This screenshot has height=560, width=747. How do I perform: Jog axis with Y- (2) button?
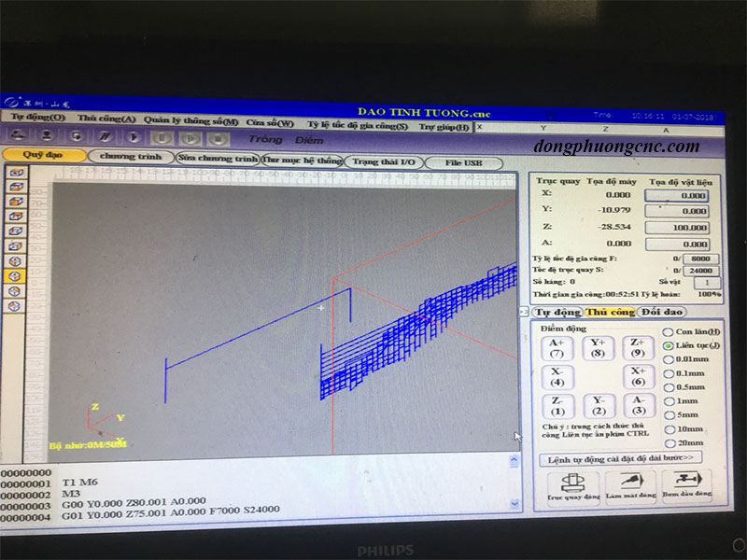[599, 405]
